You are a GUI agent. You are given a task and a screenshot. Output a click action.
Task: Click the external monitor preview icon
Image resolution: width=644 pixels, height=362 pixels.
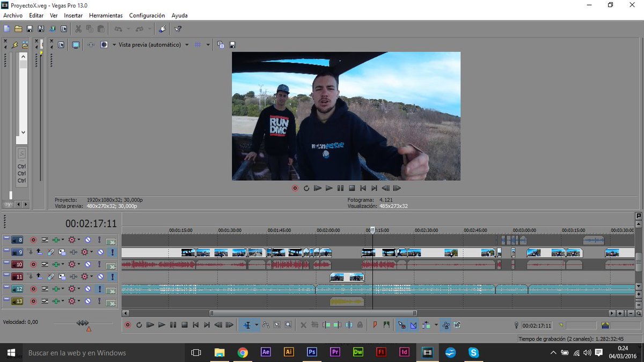tap(76, 45)
